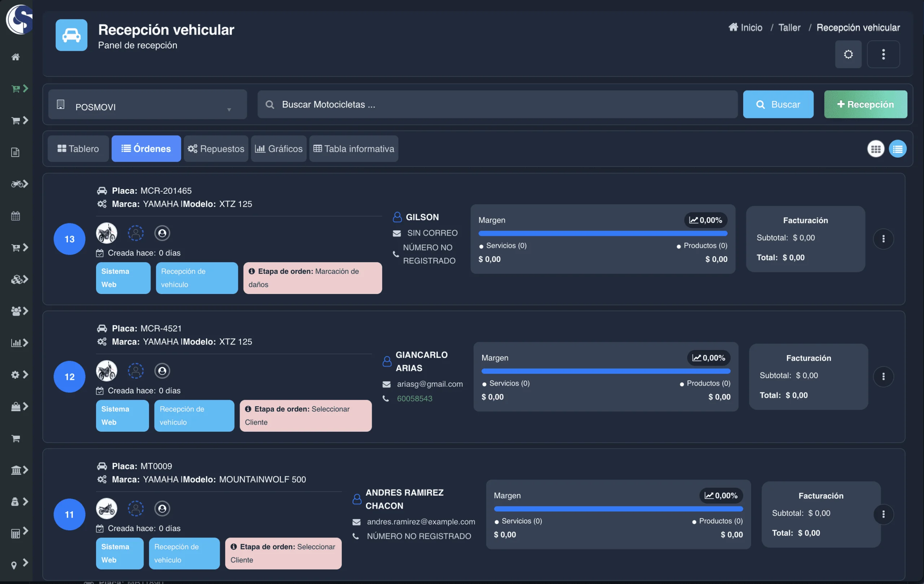Click the home icon in sidebar

pos(16,57)
